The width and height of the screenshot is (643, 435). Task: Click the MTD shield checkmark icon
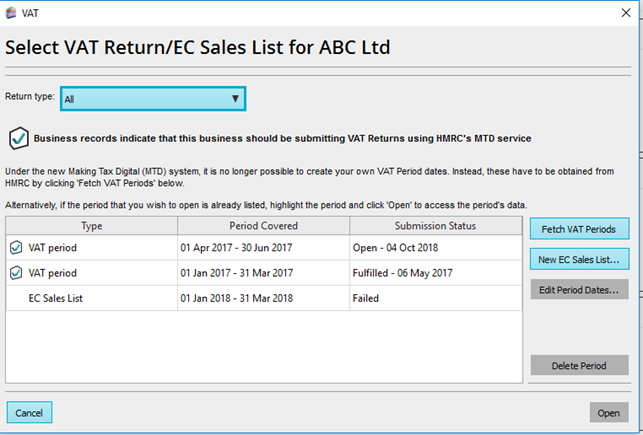pos(18,137)
